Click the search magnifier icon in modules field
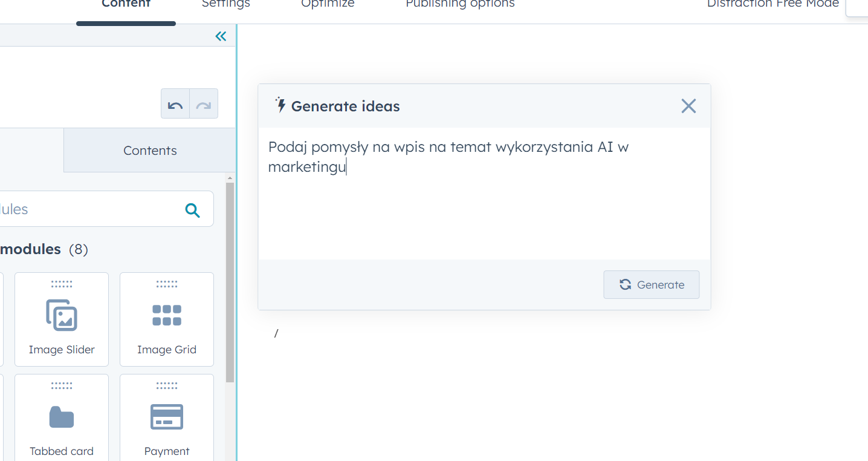The width and height of the screenshot is (868, 461). click(192, 210)
